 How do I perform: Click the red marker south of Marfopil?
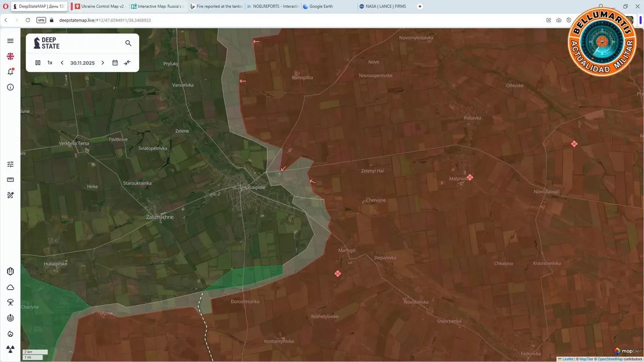(338, 273)
